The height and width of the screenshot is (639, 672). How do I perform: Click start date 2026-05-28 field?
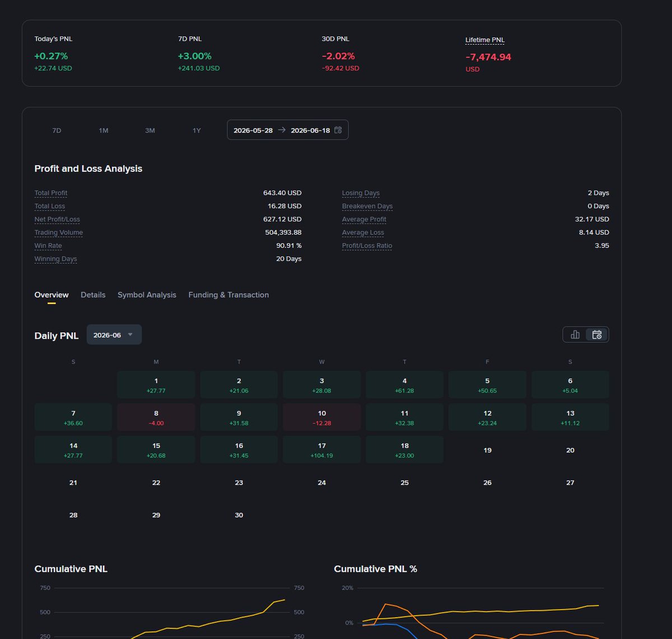point(253,130)
